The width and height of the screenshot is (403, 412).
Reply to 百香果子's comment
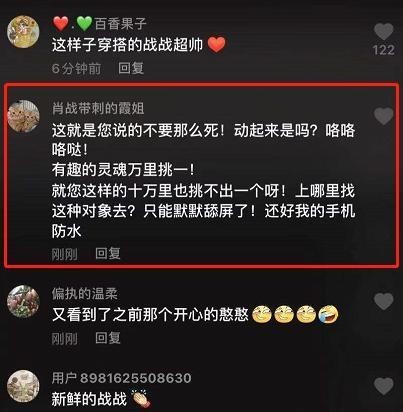(x=131, y=68)
